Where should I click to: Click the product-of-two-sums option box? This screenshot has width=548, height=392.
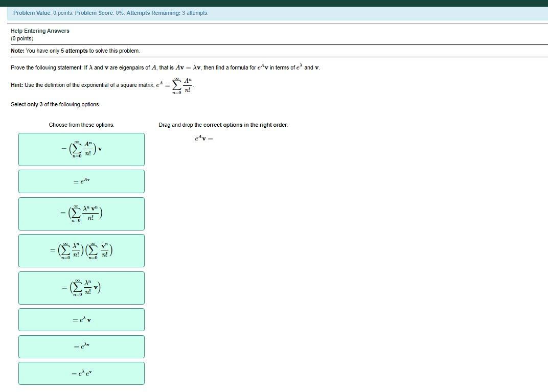pyautogui.click(x=81, y=250)
